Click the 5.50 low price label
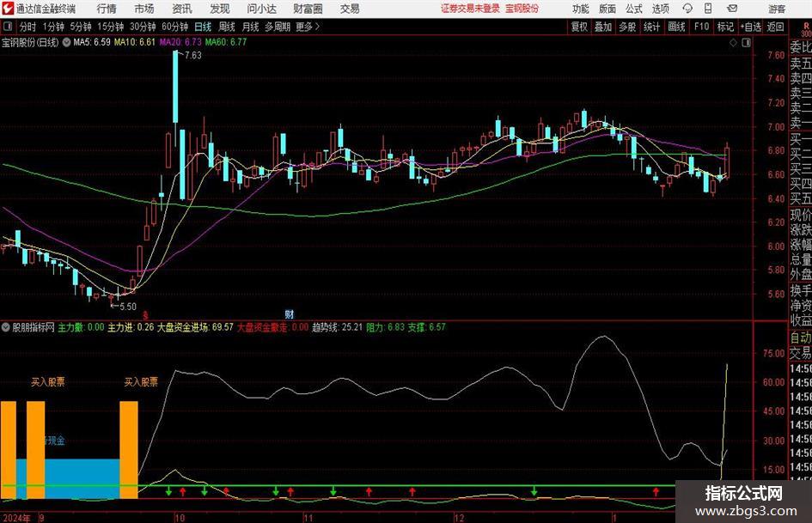 click(128, 307)
